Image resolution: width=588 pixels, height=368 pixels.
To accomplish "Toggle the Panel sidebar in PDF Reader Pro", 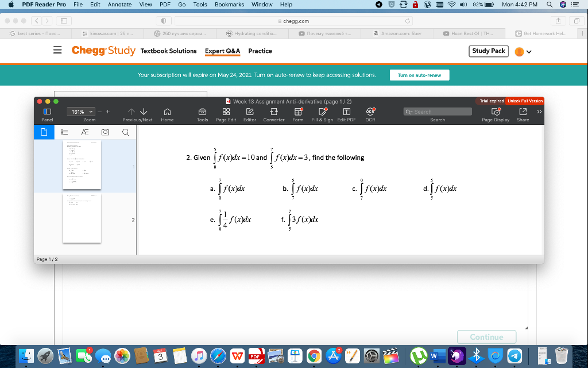I will pyautogui.click(x=47, y=112).
